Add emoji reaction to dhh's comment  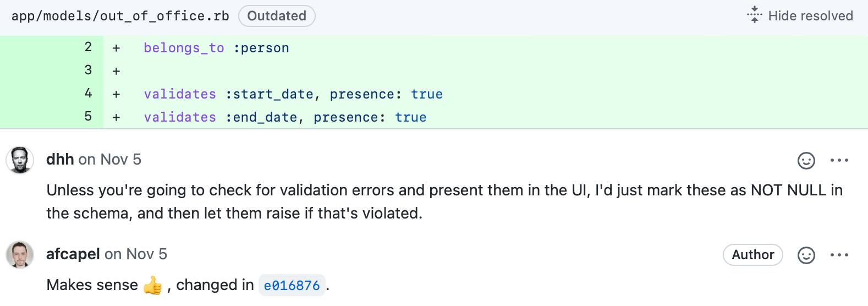pyautogui.click(x=806, y=161)
